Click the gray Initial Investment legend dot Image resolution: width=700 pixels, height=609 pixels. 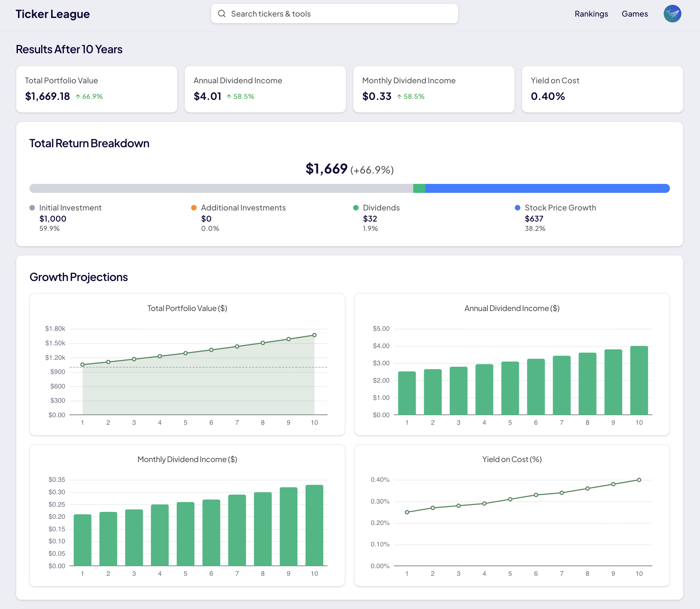[x=32, y=208]
